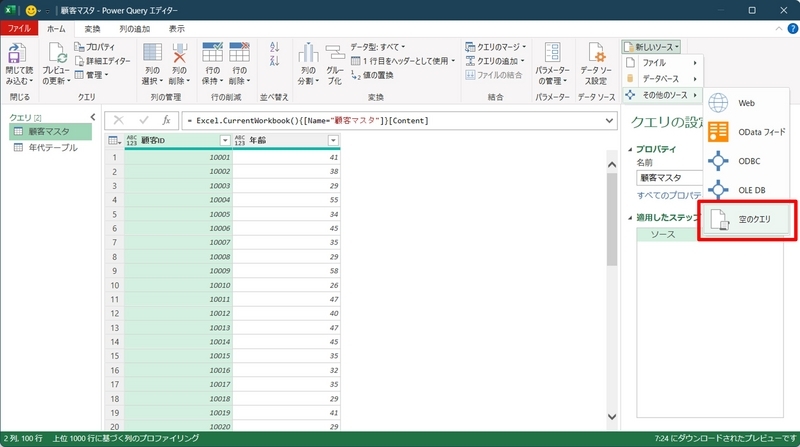Switch to the Transform (変換) tab
The height and width of the screenshot is (447, 800).
(92, 29)
